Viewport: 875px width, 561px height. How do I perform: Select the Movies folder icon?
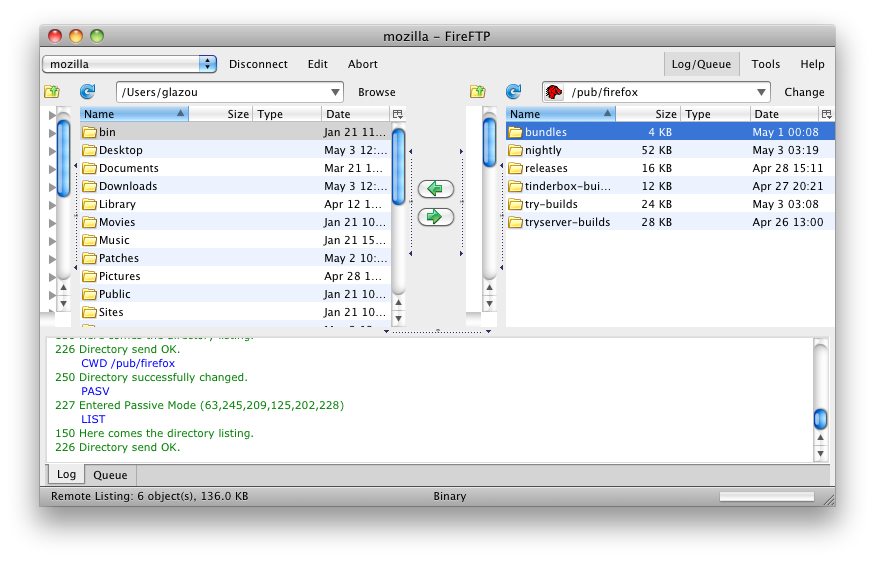click(x=89, y=222)
